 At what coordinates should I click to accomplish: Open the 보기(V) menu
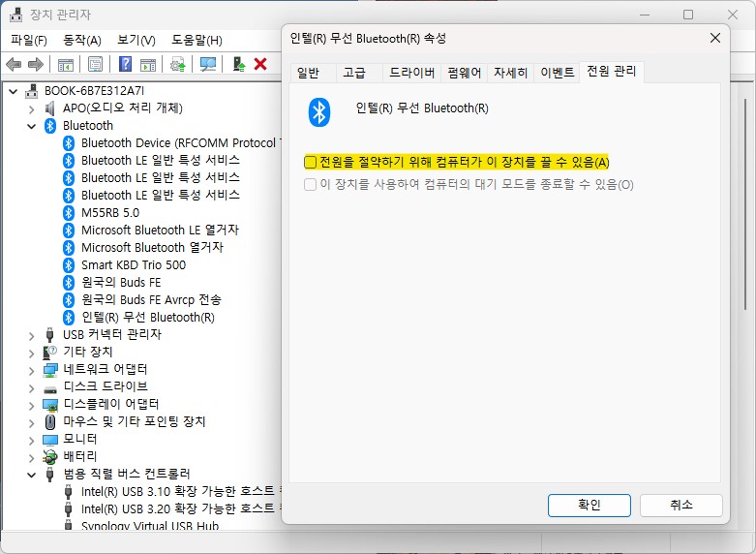(x=136, y=40)
